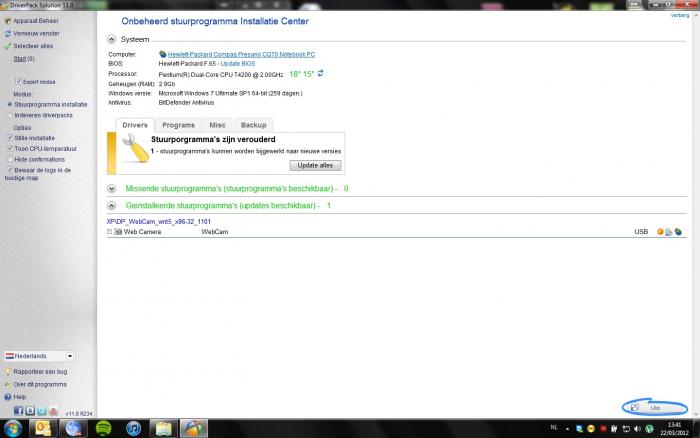Click the Start (0) link
The width and height of the screenshot is (700, 438).
pos(24,58)
